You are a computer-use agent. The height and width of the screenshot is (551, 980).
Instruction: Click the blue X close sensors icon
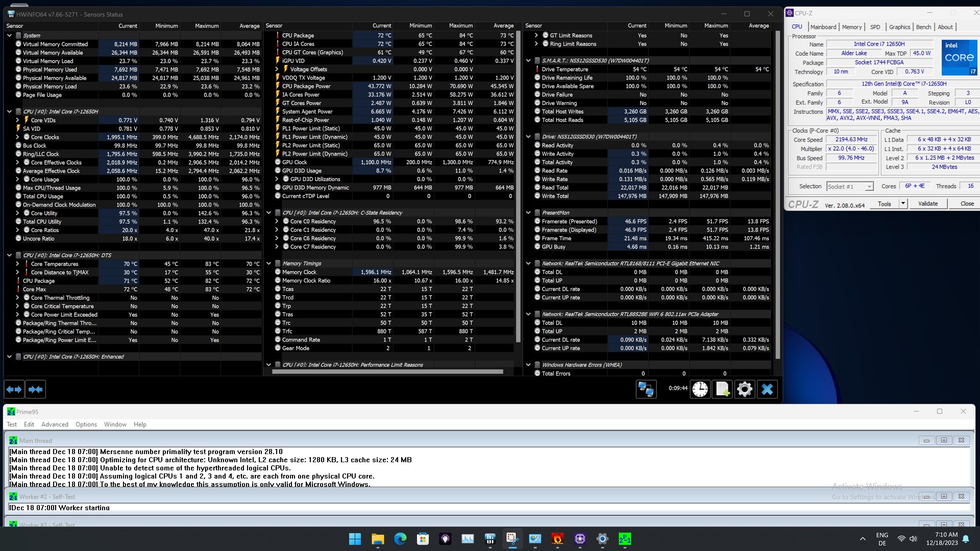tap(767, 389)
